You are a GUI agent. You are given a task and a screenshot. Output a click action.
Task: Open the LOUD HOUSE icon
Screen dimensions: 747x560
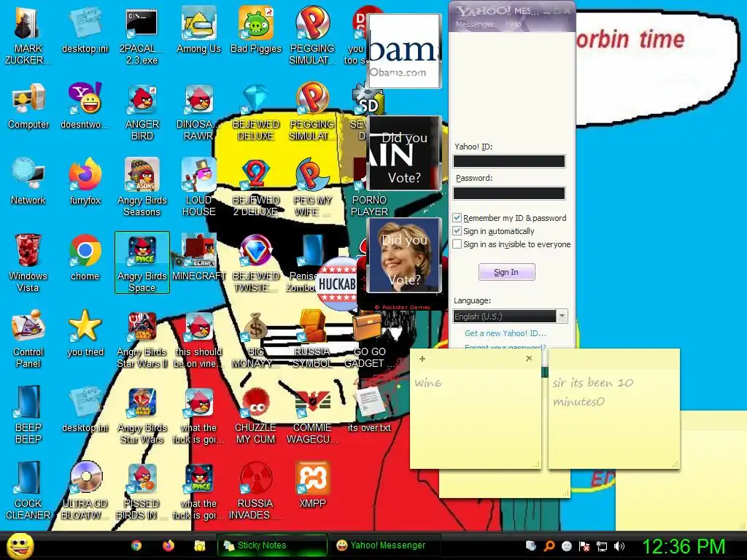click(x=198, y=187)
